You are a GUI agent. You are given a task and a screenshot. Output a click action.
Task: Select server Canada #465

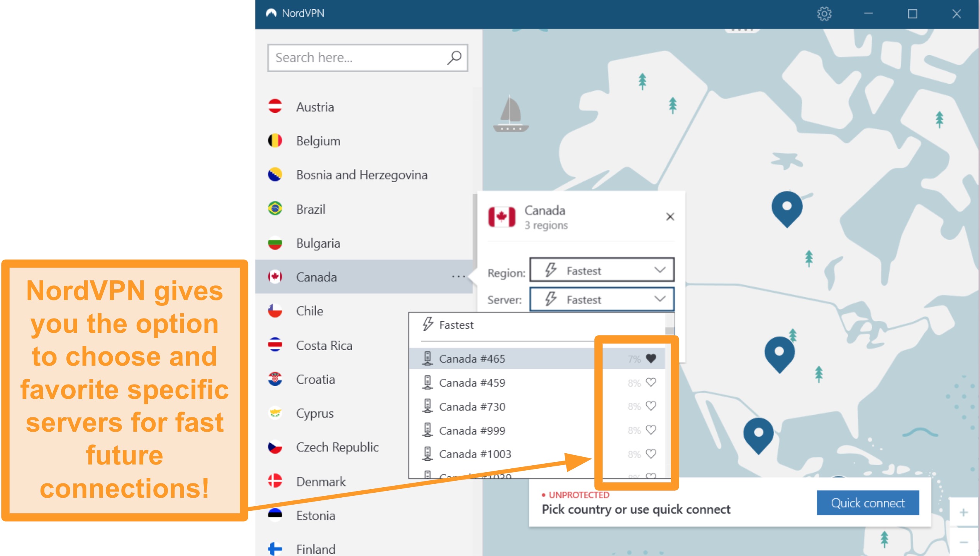click(x=537, y=359)
